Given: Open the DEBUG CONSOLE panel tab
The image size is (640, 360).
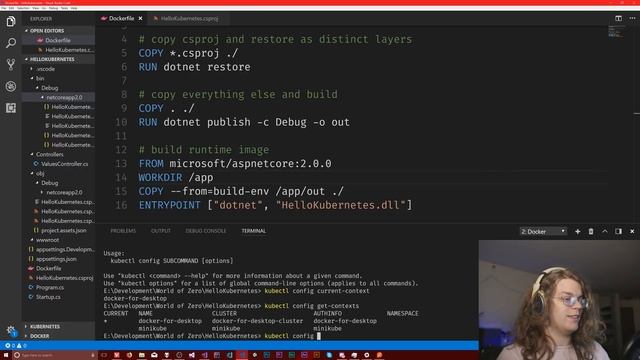Looking at the screenshot, I should pos(206,231).
